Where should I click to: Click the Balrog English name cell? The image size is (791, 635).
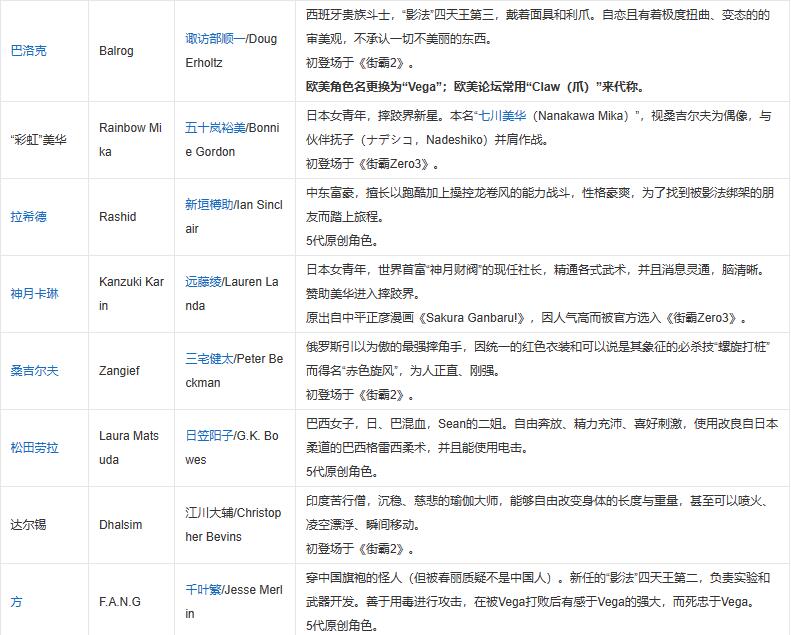(116, 51)
